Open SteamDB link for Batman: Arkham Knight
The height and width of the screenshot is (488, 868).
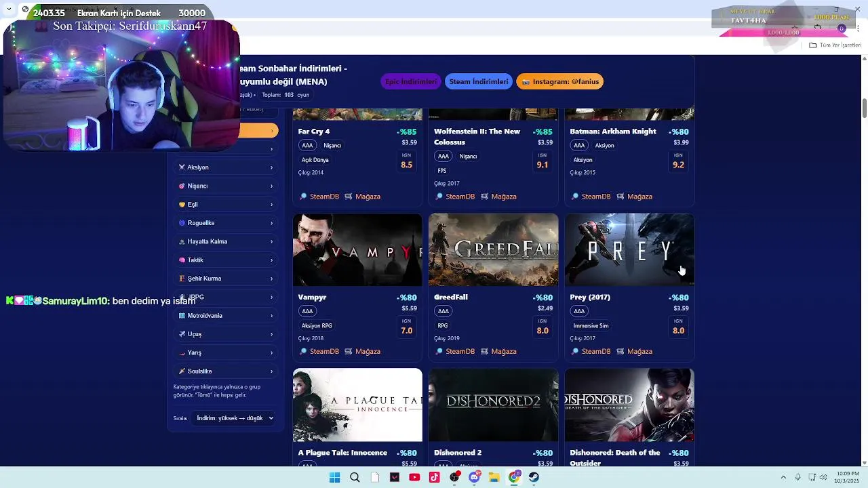(596, 197)
